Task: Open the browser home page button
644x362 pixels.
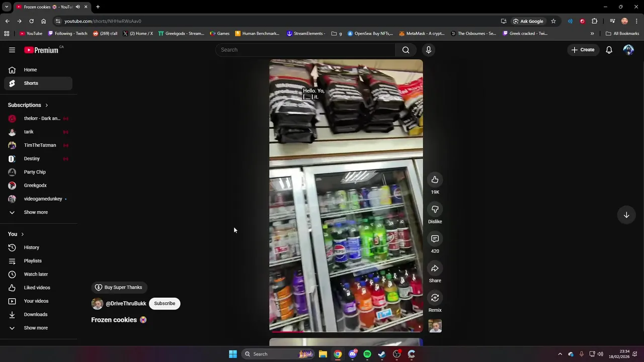Action: (43, 21)
